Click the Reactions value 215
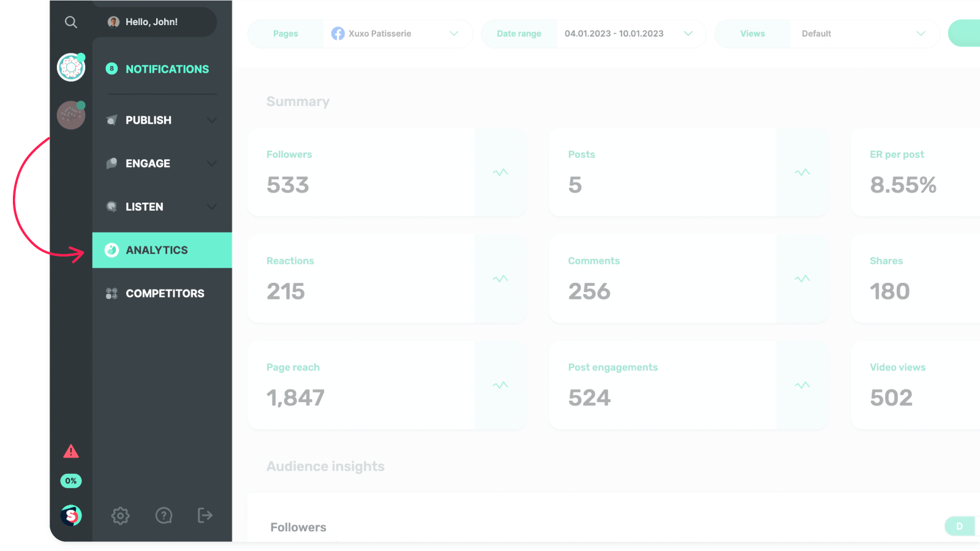Viewport: 980px width, 551px height. point(285,291)
